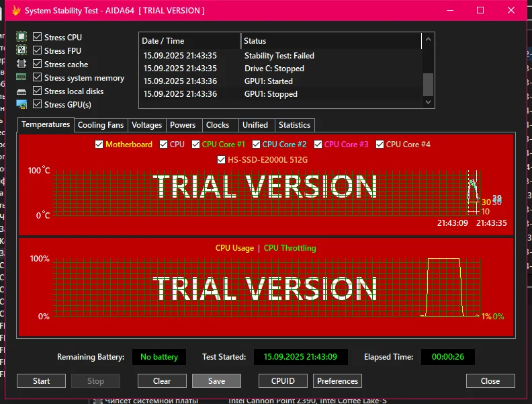
Task: Open the Statistics tab
Action: 294,125
